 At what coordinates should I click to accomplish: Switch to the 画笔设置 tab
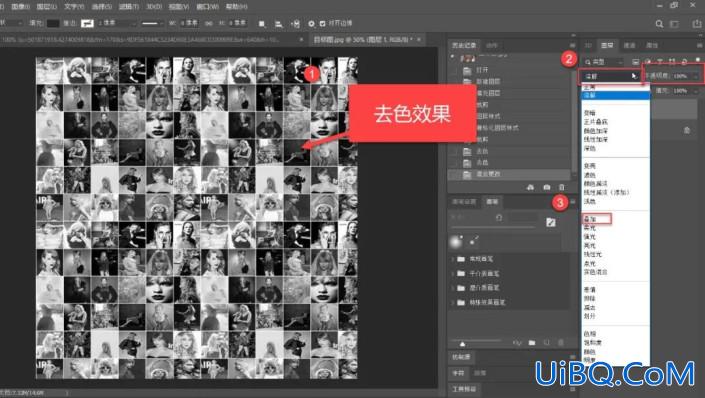tap(464, 201)
